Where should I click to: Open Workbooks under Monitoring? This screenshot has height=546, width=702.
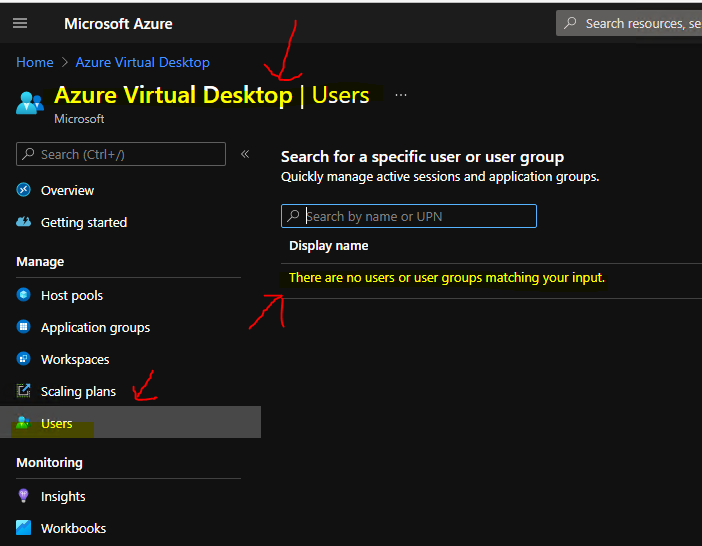[73, 529]
